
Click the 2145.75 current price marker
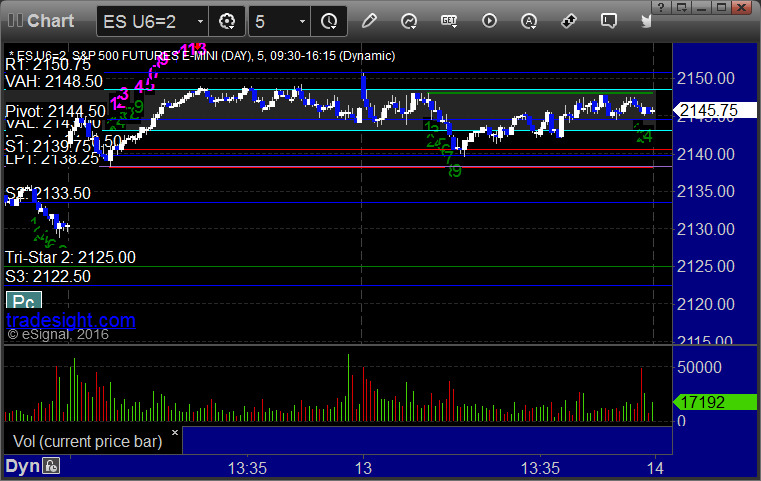click(714, 111)
